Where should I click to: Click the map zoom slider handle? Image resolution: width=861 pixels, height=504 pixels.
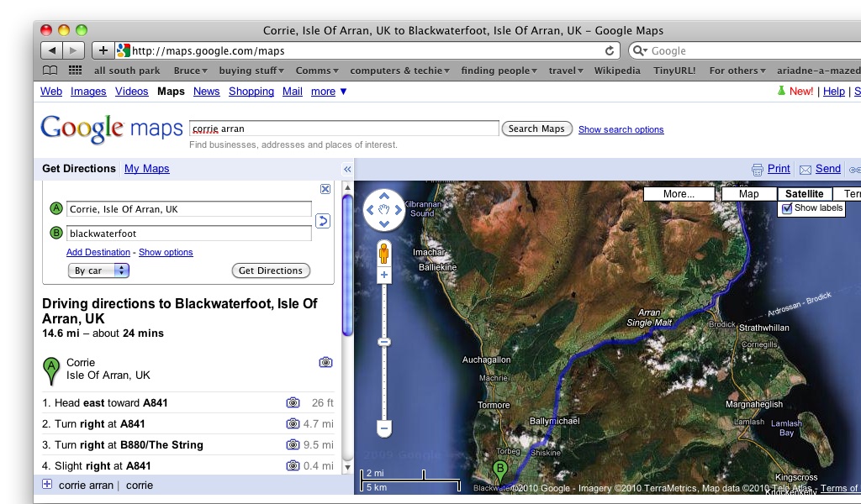click(x=384, y=342)
